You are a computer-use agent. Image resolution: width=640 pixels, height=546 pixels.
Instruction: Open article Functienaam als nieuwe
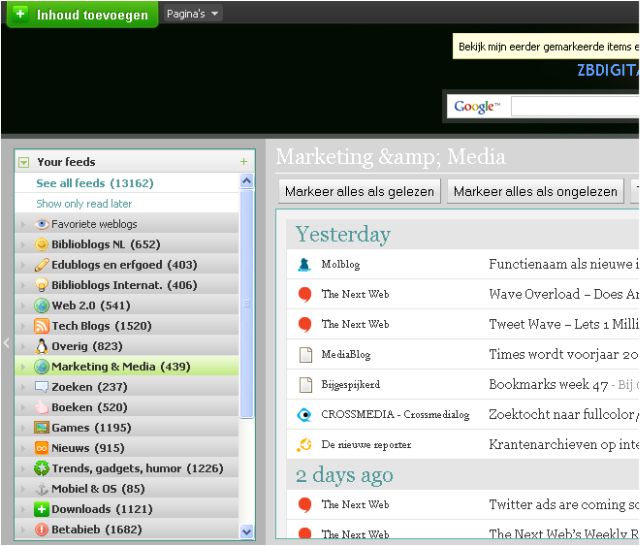pyautogui.click(x=564, y=264)
